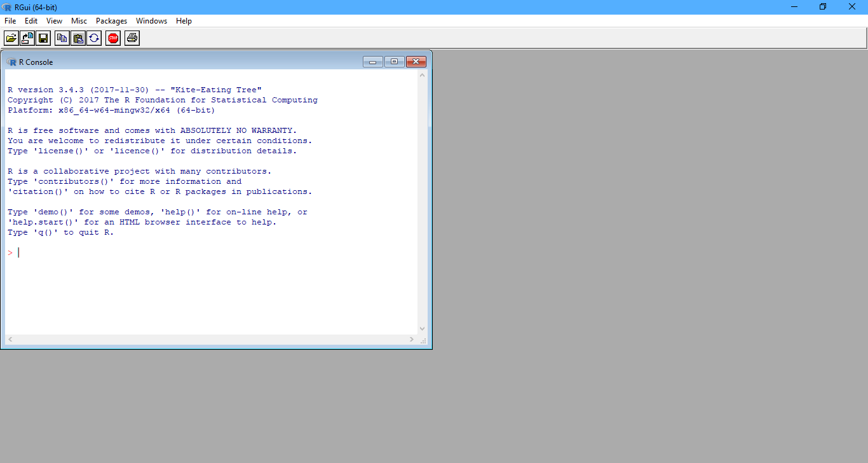The image size is (868, 463).
Task: Click the console vertical scrollbar down arrow
Action: (x=423, y=329)
